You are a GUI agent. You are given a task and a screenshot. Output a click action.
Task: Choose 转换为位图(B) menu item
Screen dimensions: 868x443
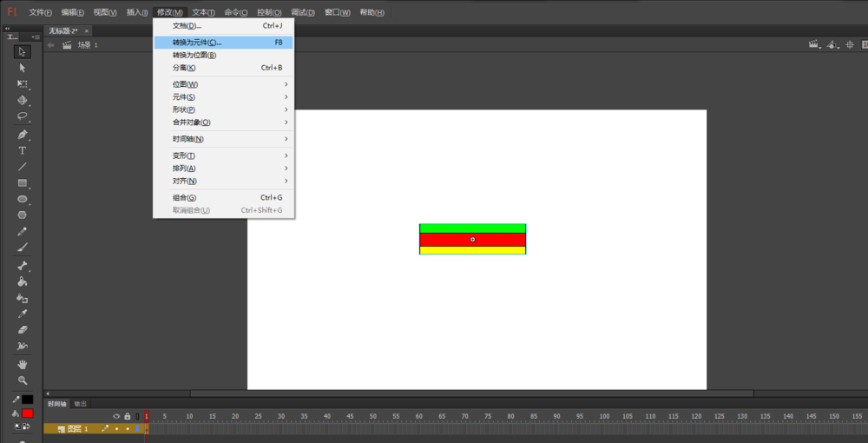tap(224, 55)
